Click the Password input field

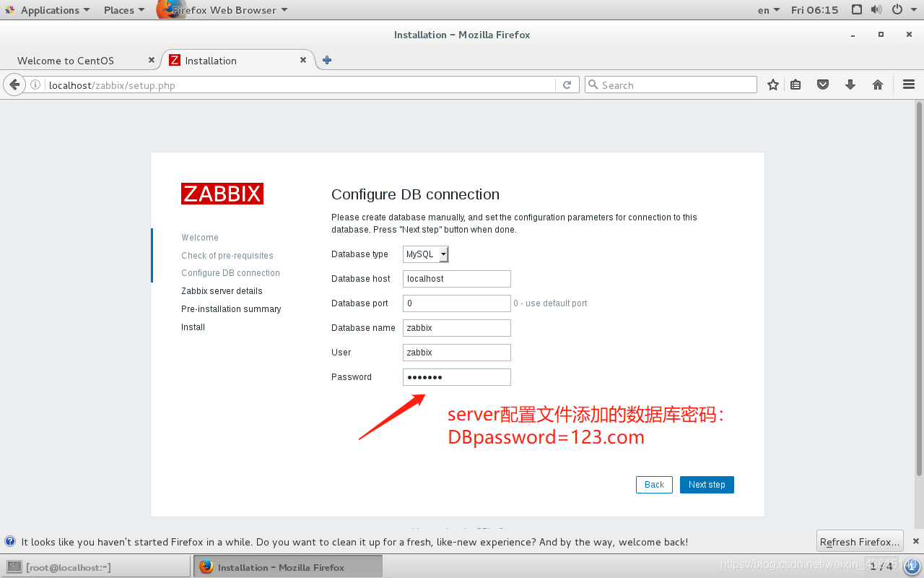tap(457, 377)
